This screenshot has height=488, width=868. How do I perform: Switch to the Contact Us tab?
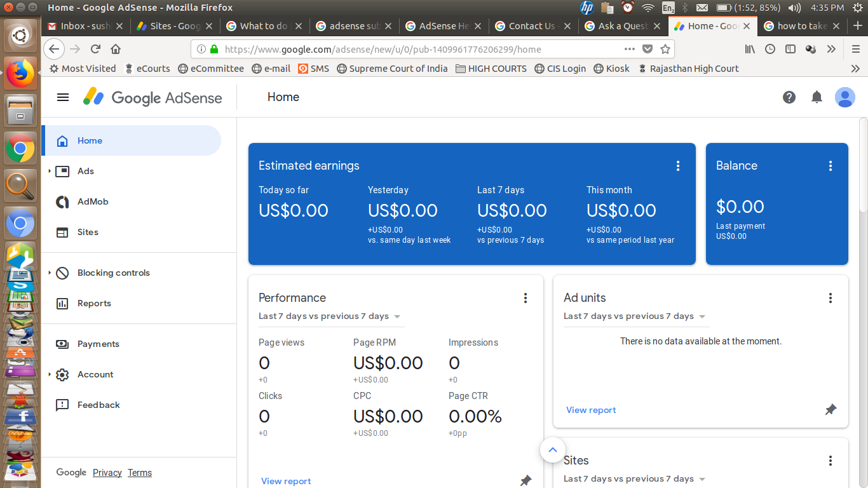[534, 26]
